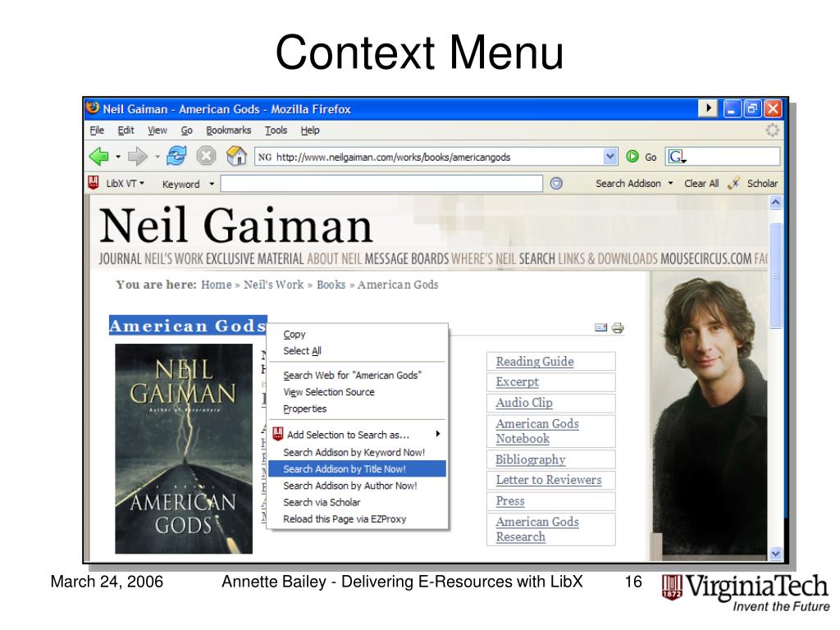The width and height of the screenshot is (840, 630).
Task: Click the round LibX search submit icon
Action: pyautogui.click(x=557, y=184)
